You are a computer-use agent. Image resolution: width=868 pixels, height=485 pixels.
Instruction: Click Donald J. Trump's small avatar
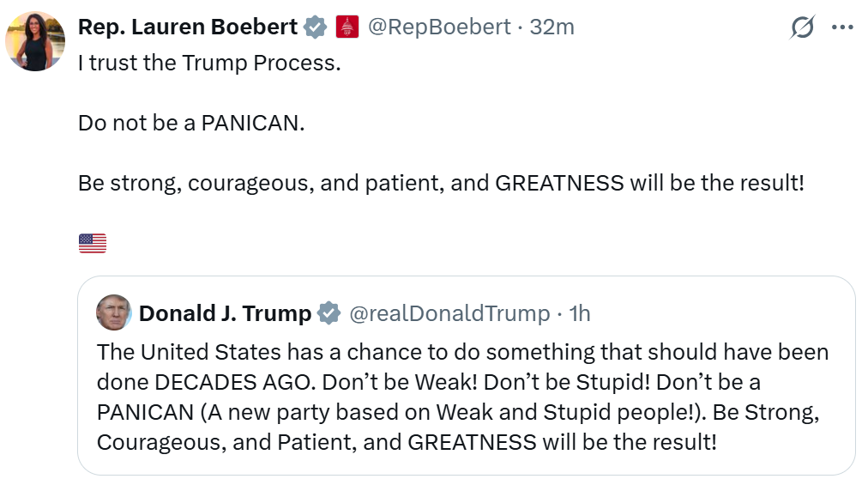pyautogui.click(x=113, y=312)
